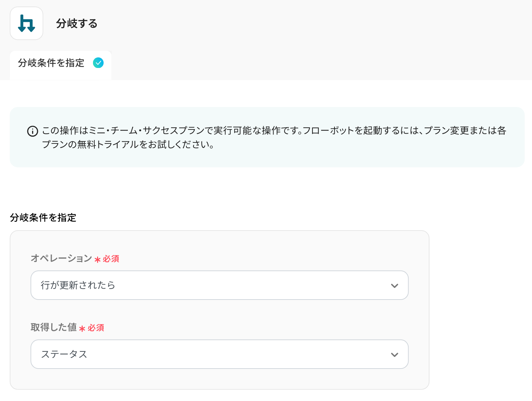The height and width of the screenshot is (401, 532).
Task: Click the info circle icon in notice
Action: pos(32,131)
